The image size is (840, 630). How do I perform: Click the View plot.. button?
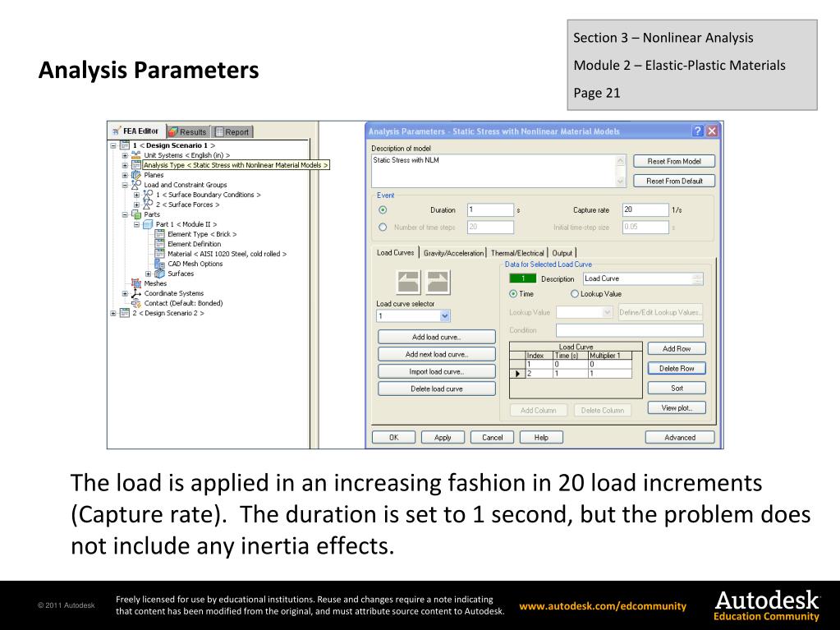(x=677, y=407)
